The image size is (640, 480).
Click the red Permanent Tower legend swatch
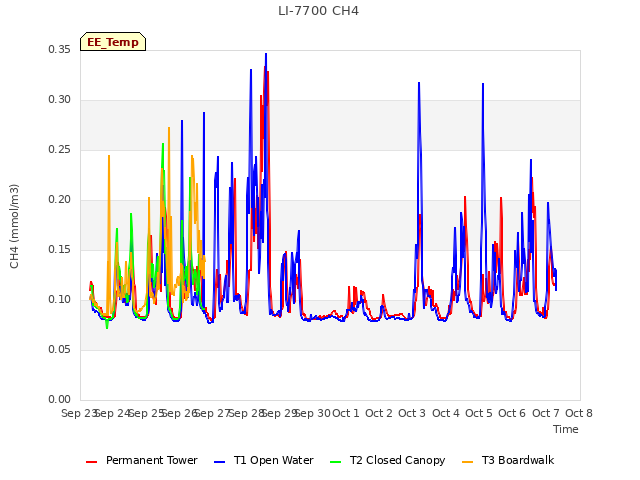91,462
